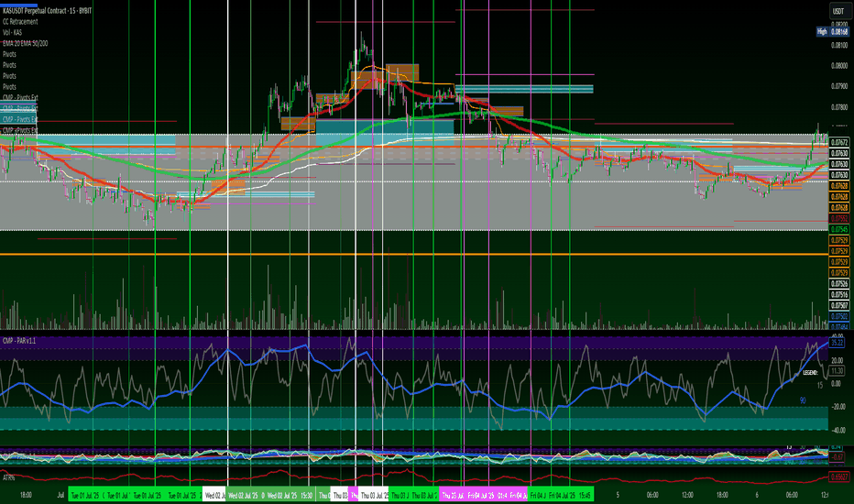Click the 0.07800 price axis tick
The image size is (854, 504).
coord(839,107)
